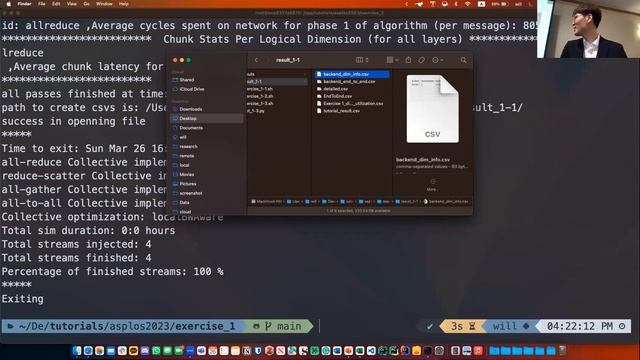Open the File menu
This screenshot has width=640, height=360.
(x=42, y=4)
